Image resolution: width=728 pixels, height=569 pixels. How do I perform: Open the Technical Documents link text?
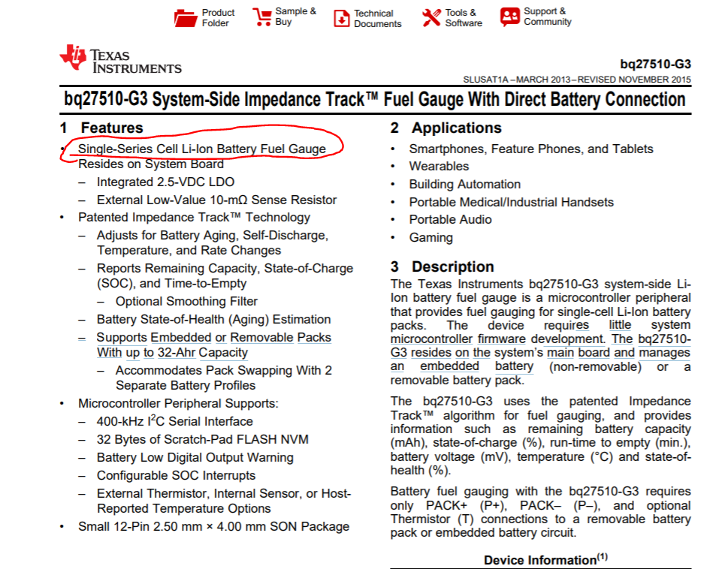[x=377, y=19]
